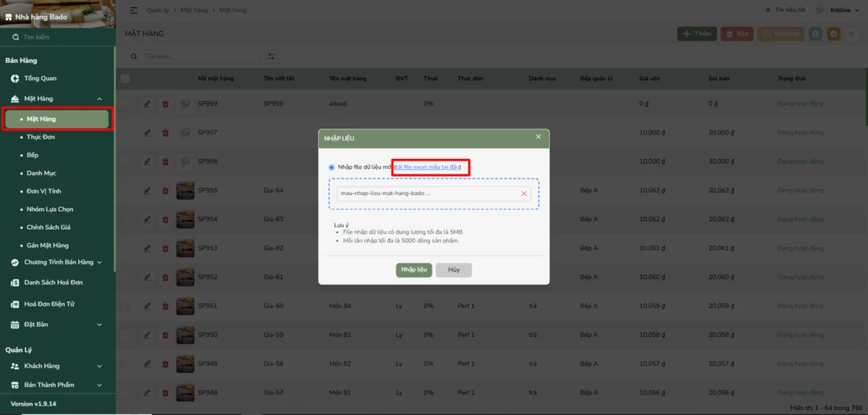Click the placeholder image icon for SP959
Screen dimensions: 868x415
[x=185, y=104]
